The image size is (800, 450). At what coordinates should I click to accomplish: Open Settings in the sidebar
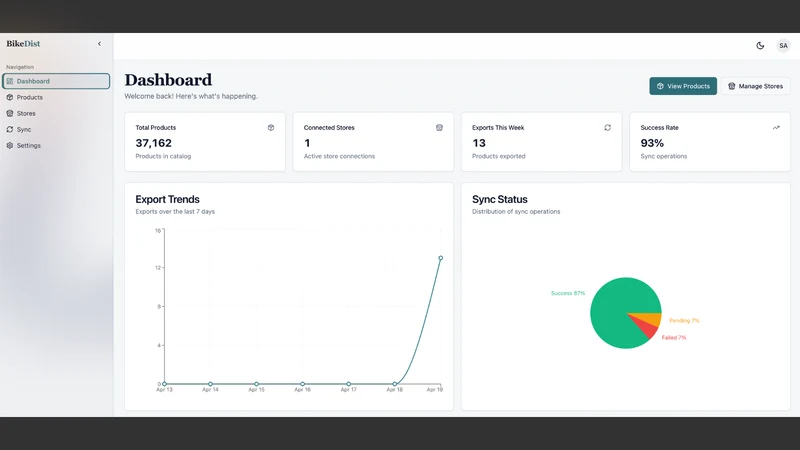coord(56,145)
